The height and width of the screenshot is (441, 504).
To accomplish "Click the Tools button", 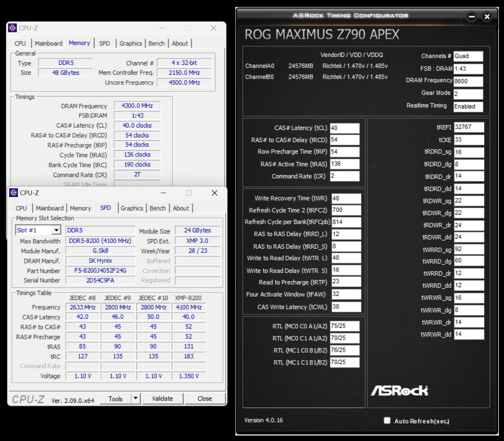I will [115, 399].
